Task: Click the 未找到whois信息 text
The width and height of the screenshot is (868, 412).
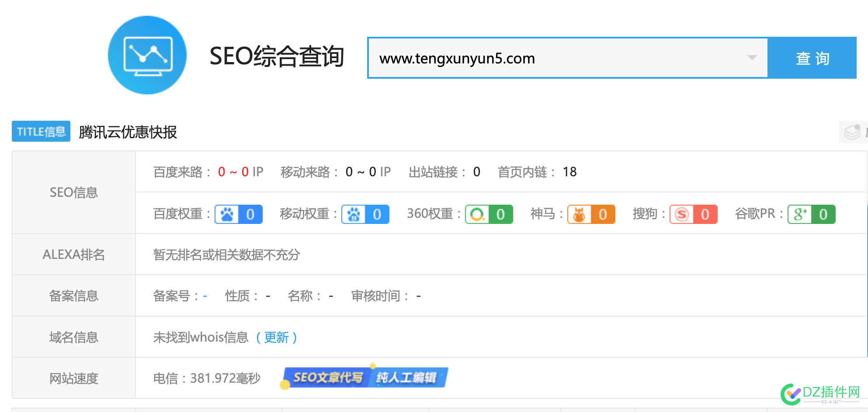Action: click(201, 337)
